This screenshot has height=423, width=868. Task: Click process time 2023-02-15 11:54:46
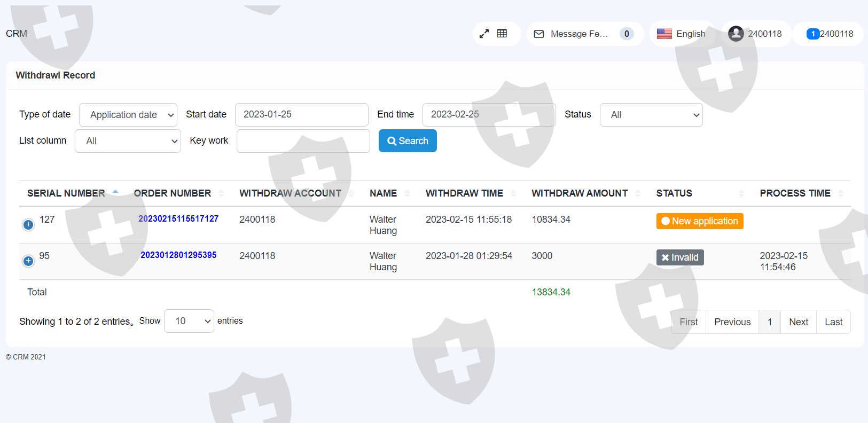784,261
